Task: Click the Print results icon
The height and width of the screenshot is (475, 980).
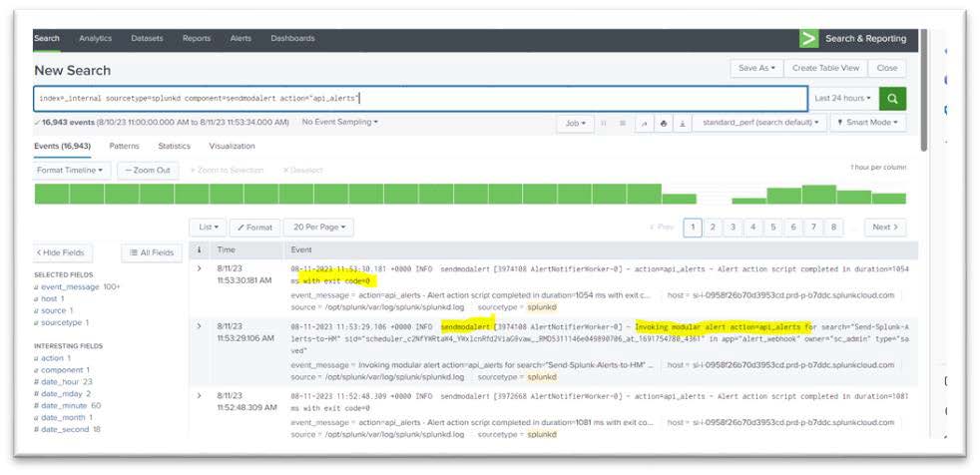Action: (663, 123)
